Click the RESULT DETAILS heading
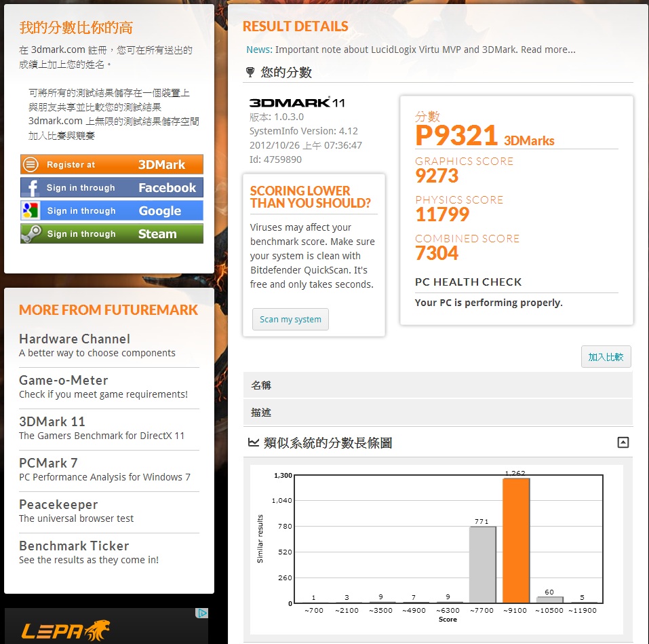Image resolution: width=649 pixels, height=644 pixels. coord(296,26)
